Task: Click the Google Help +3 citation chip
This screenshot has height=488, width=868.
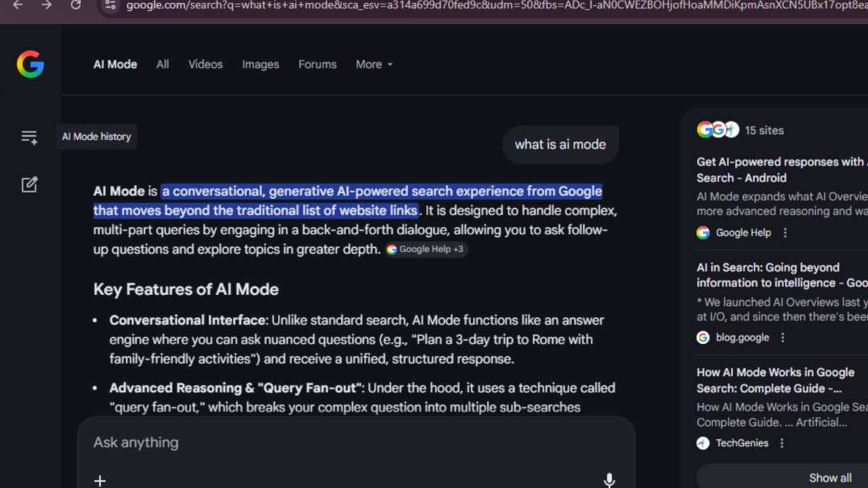Action: (x=426, y=249)
